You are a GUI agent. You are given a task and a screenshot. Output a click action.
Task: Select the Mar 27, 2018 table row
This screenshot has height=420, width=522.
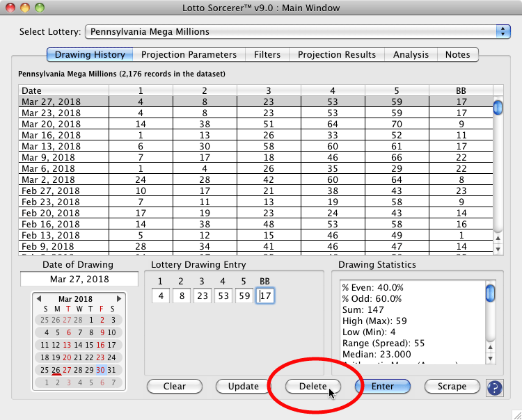click(255, 102)
